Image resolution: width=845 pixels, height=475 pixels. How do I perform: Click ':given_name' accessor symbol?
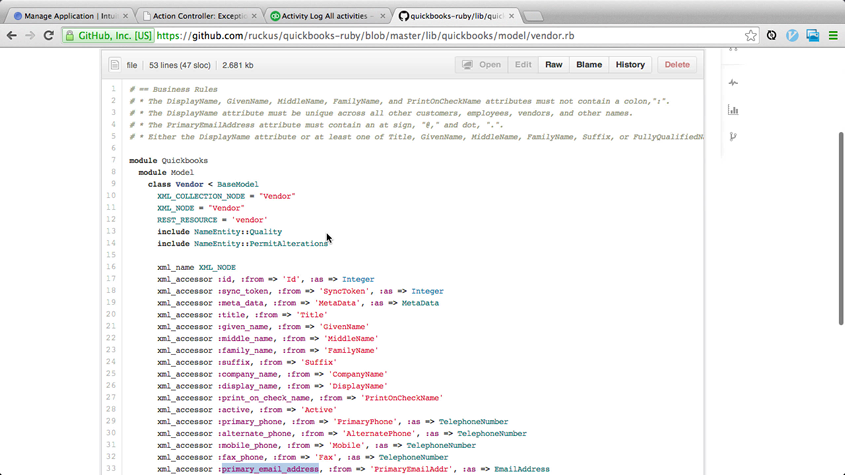(245, 327)
